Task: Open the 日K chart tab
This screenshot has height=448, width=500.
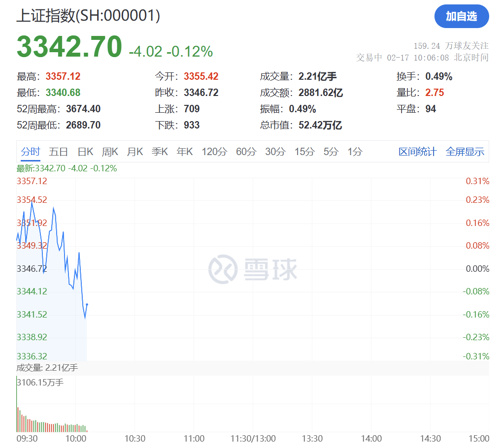Action: (85, 152)
